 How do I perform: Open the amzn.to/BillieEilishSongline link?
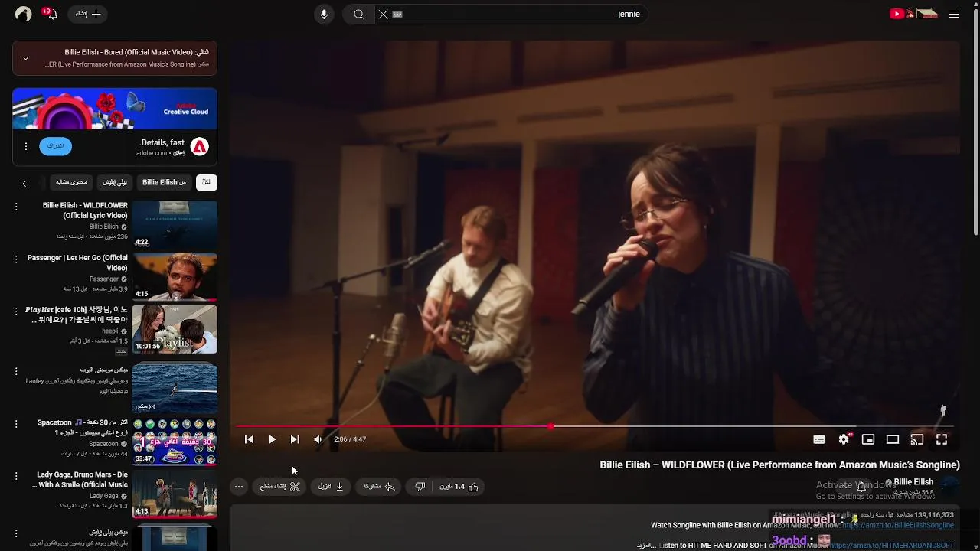point(897,525)
